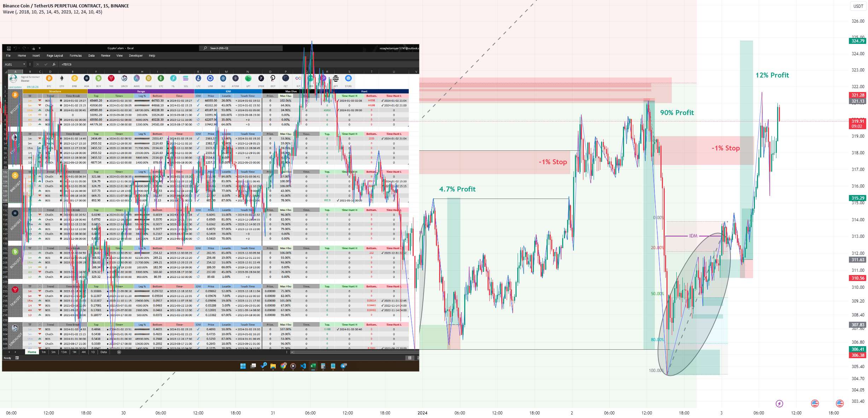The height and width of the screenshot is (418, 868).
Task: Click the fx Insert Function icon
Action: [x=54, y=64]
